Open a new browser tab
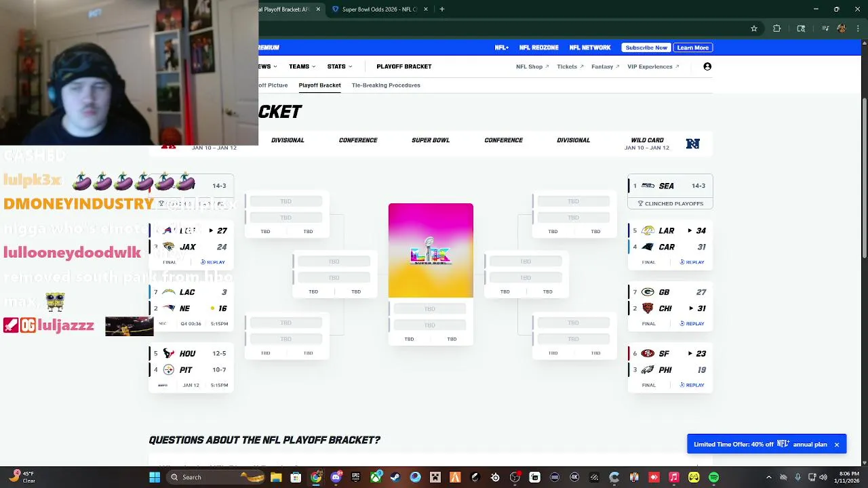Viewport: 868px width, 488px height. coord(442,9)
